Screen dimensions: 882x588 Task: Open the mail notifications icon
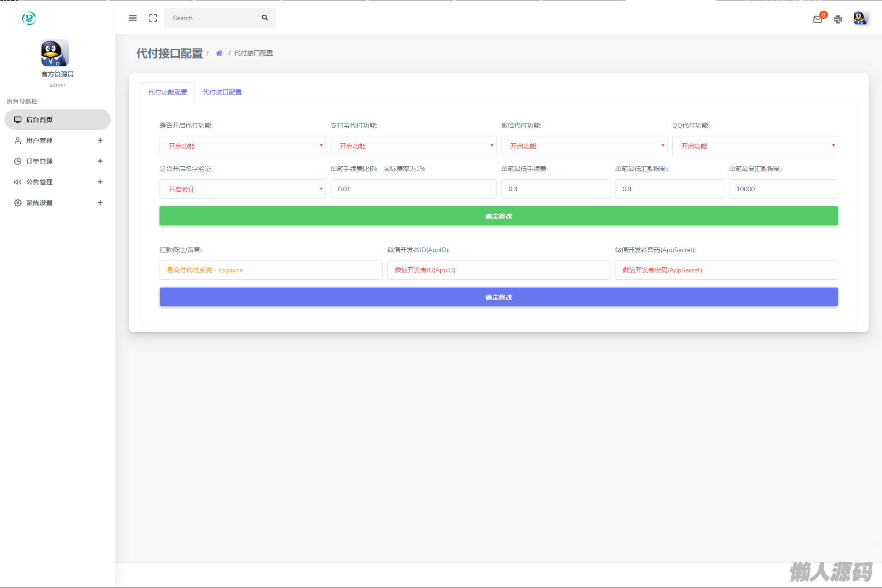(817, 19)
